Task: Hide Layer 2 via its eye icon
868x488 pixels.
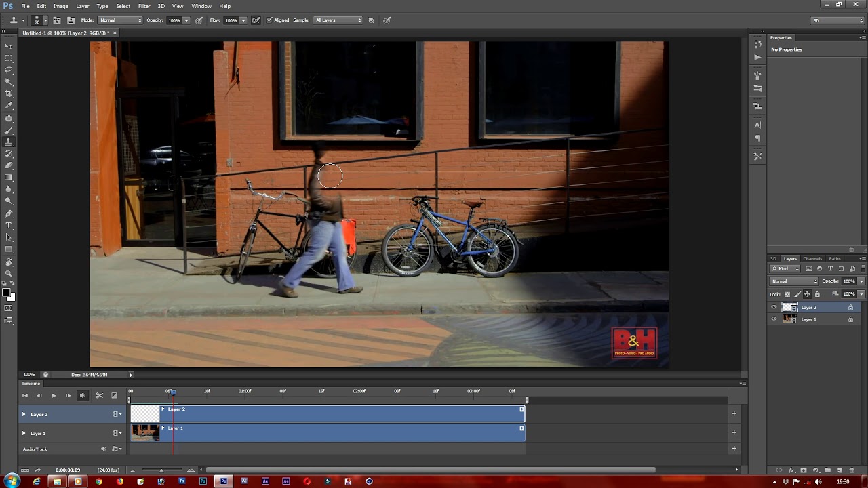Action: [774, 308]
